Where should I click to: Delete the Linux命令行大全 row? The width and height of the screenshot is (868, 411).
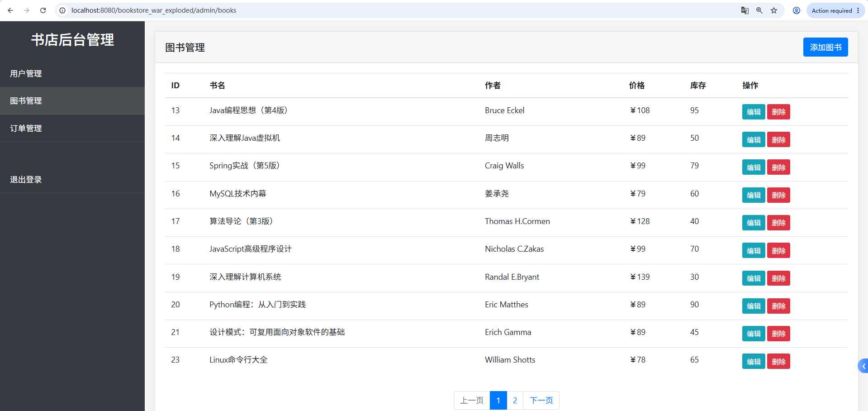click(x=778, y=361)
